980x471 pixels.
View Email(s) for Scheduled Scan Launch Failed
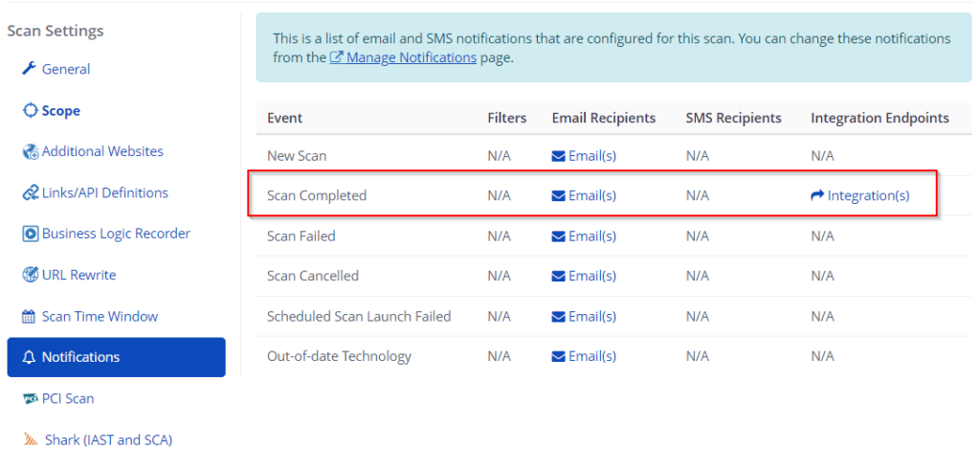coord(584,317)
